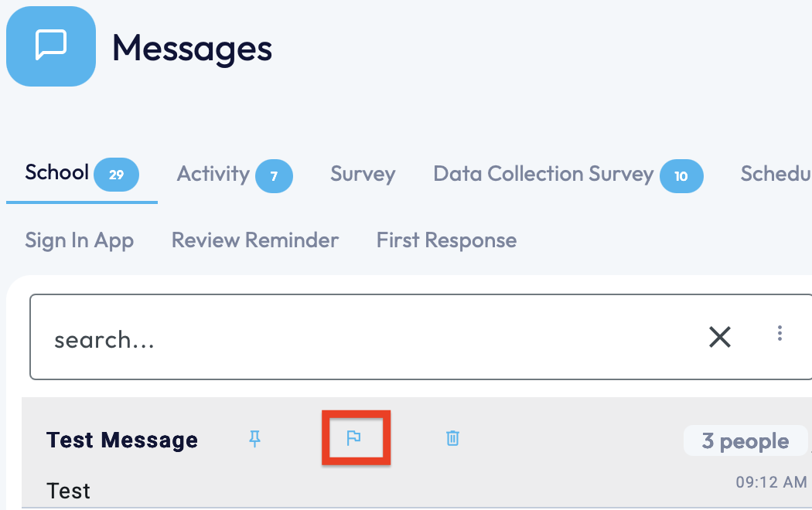
Task: Switch to the School tab
Action: click(56, 172)
